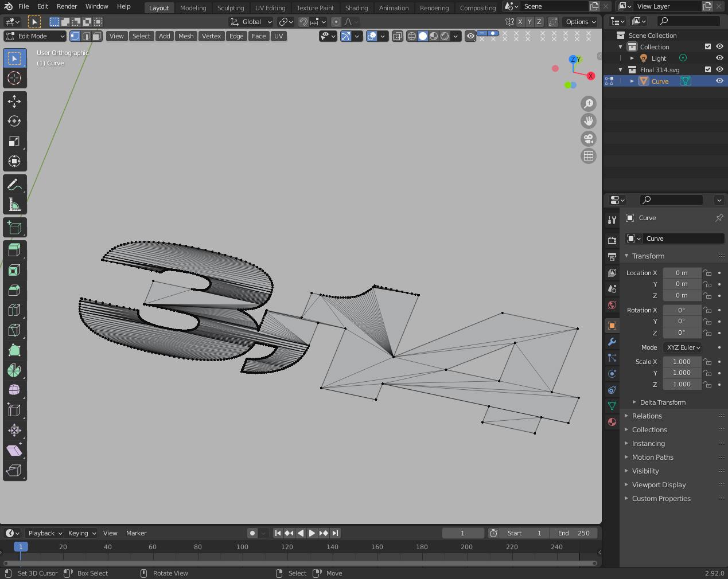Select the Spin tool
The height and width of the screenshot is (579, 728).
click(x=14, y=370)
